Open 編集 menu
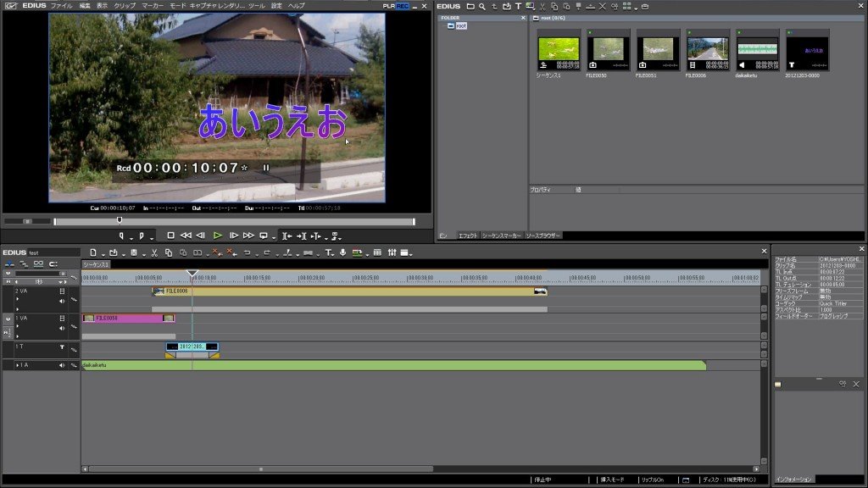The image size is (868, 488). pyautogui.click(x=85, y=6)
